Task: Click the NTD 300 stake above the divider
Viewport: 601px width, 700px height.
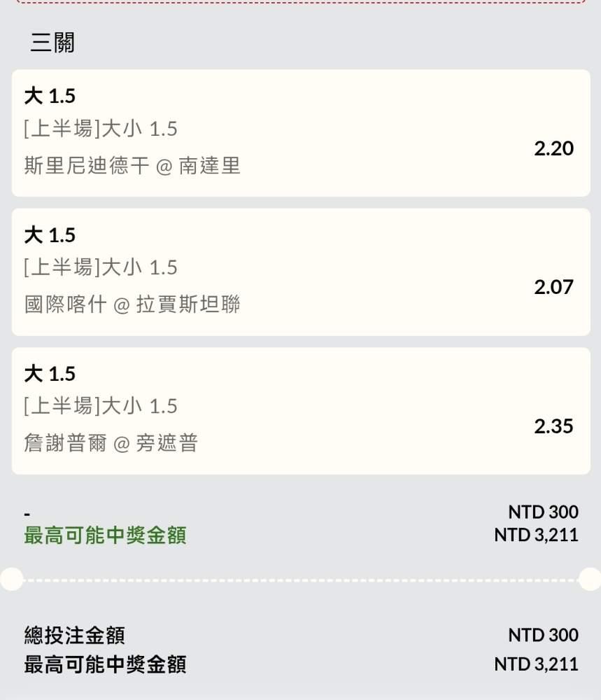Action: [x=543, y=512]
